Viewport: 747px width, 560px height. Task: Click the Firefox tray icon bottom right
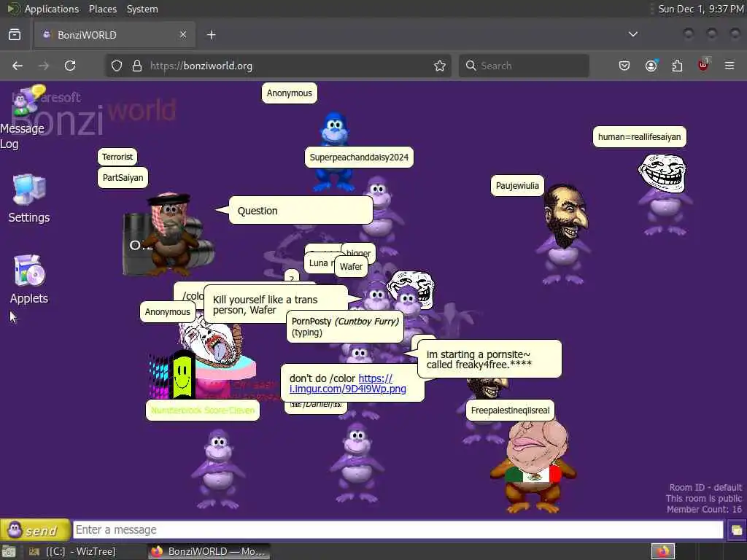tap(662, 551)
